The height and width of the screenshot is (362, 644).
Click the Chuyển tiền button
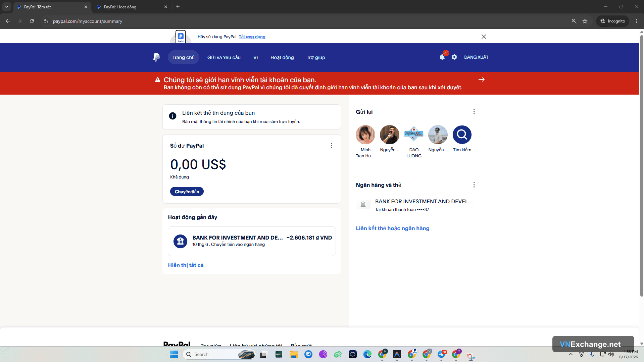click(187, 192)
